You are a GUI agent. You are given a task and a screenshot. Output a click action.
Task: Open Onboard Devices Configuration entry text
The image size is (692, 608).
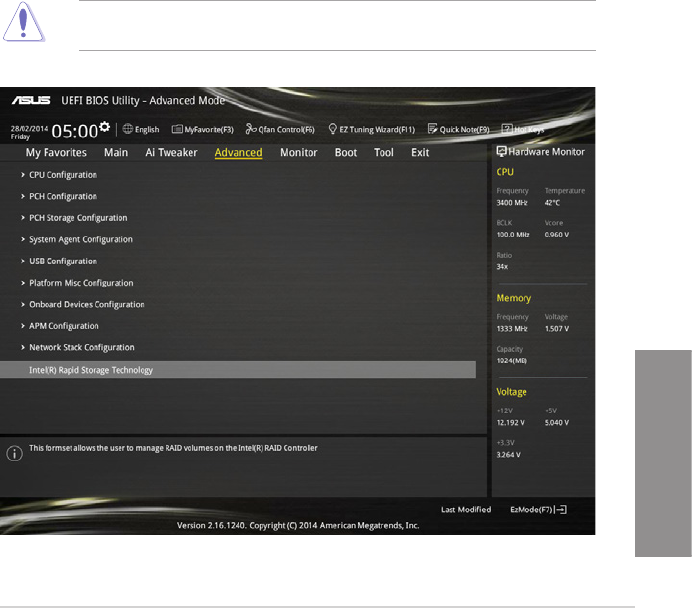87,304
